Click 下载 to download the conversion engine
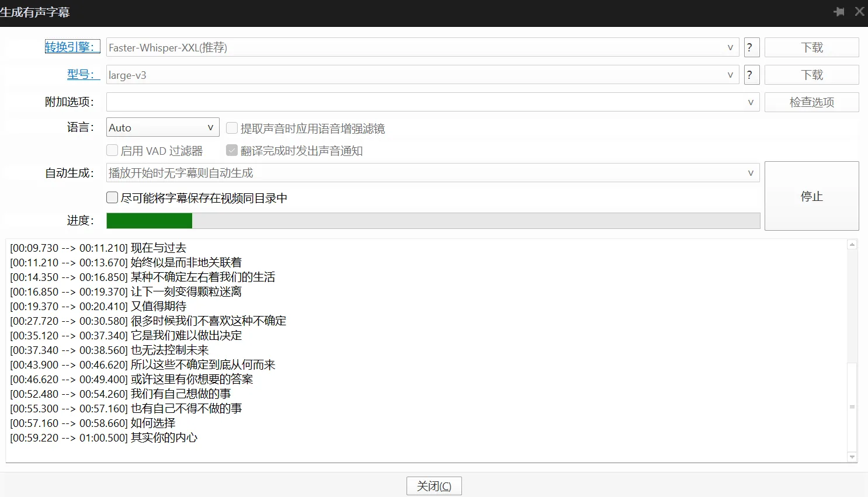 811,47
